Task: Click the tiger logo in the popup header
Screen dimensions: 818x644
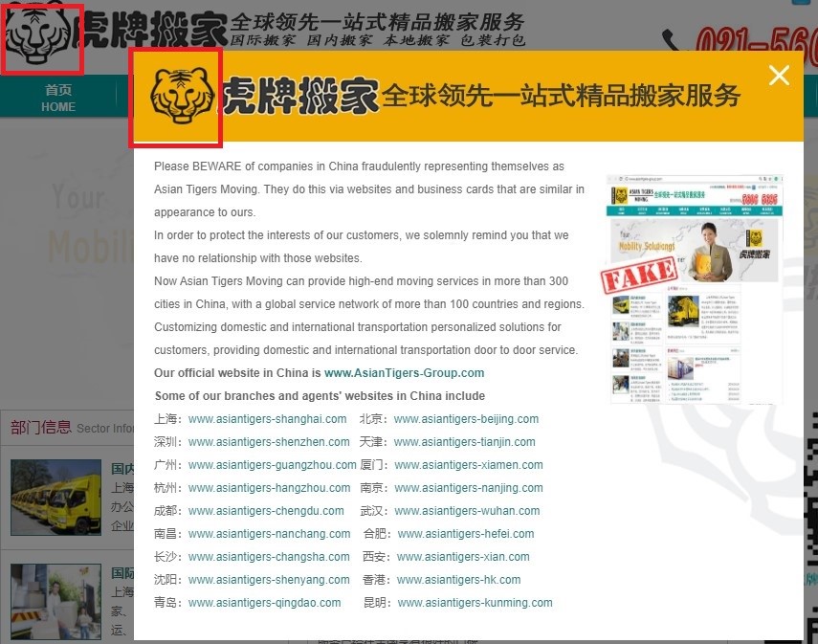Action: point(182,97)
